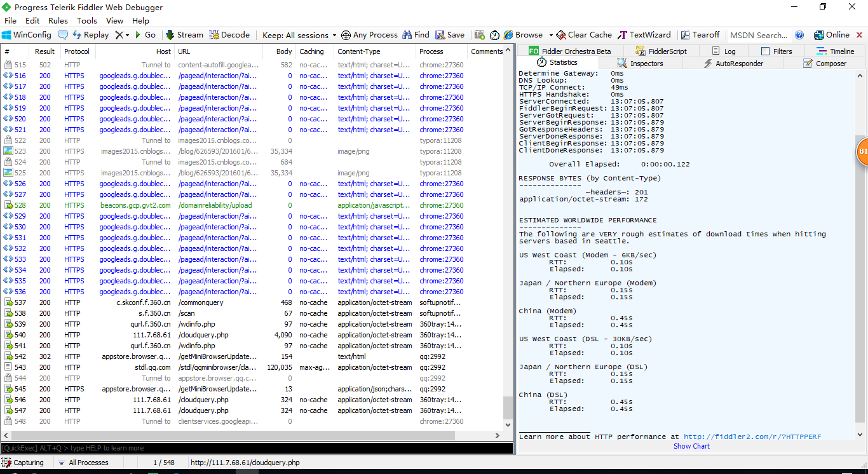
Task: Change the All Processes filter in status bar
Action: (83, 463)
